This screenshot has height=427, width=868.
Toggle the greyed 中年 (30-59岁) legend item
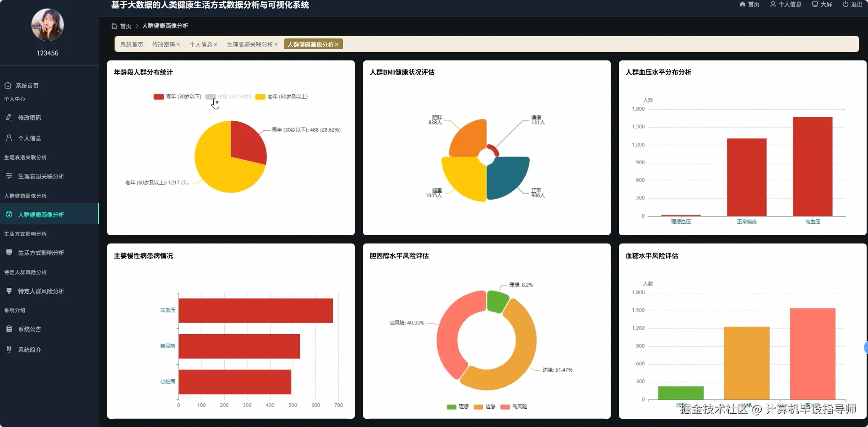coord(228,97)
